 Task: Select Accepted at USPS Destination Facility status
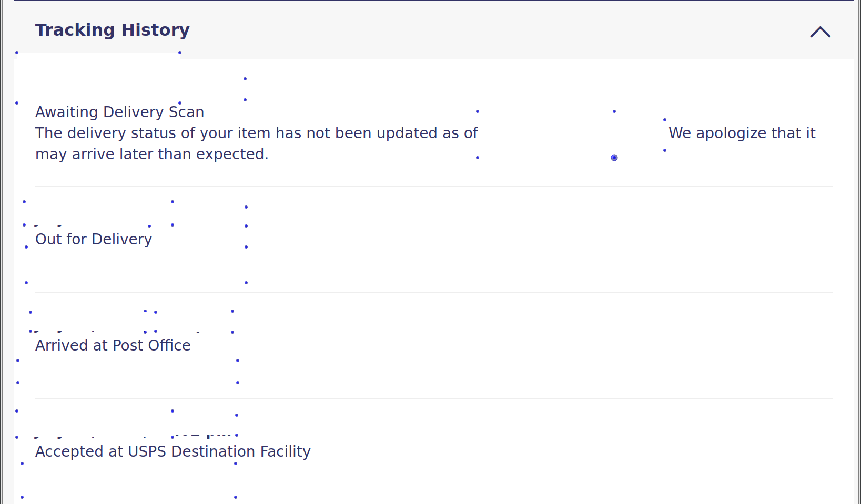(x=173, y=451)
